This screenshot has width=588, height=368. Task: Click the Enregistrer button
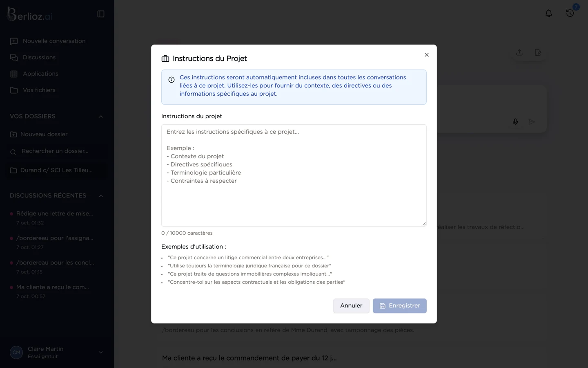coord(399,306)
